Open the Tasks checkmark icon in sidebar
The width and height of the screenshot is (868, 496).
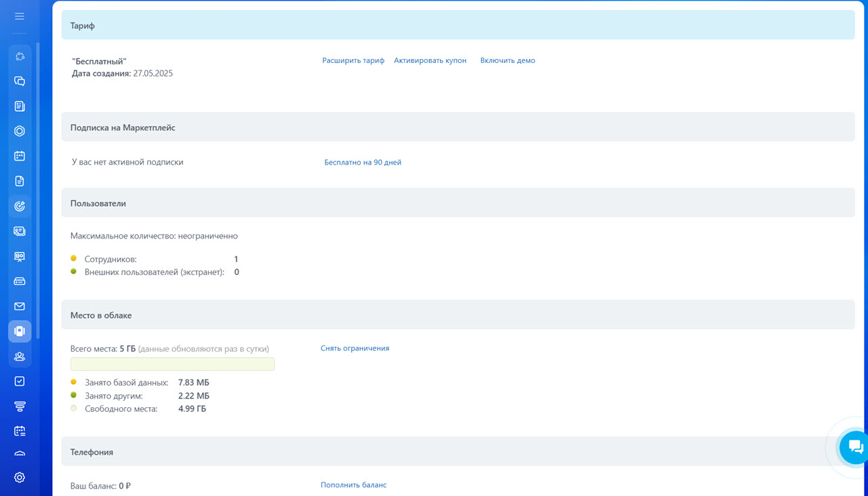tap(20, 381)
